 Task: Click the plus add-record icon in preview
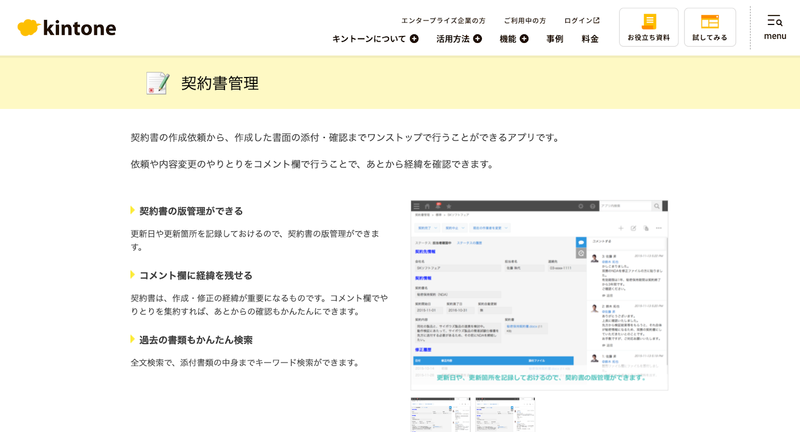pyautogui.click(x=621, y=228)
